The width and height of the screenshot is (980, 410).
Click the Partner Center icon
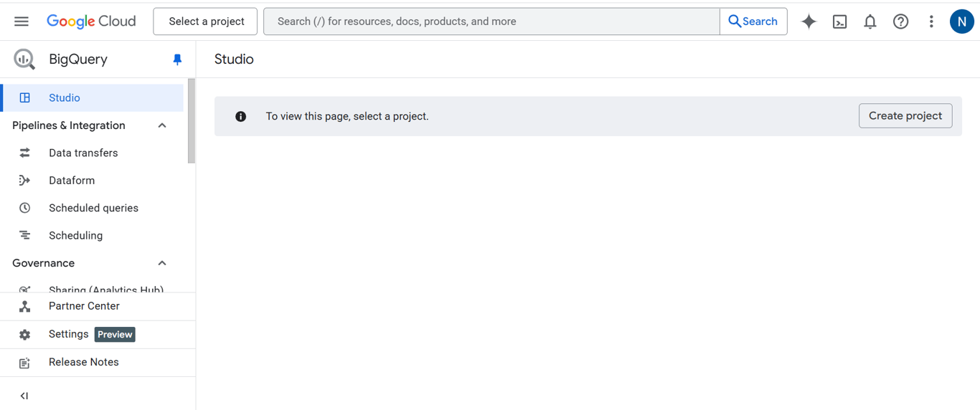pos(25,306)
